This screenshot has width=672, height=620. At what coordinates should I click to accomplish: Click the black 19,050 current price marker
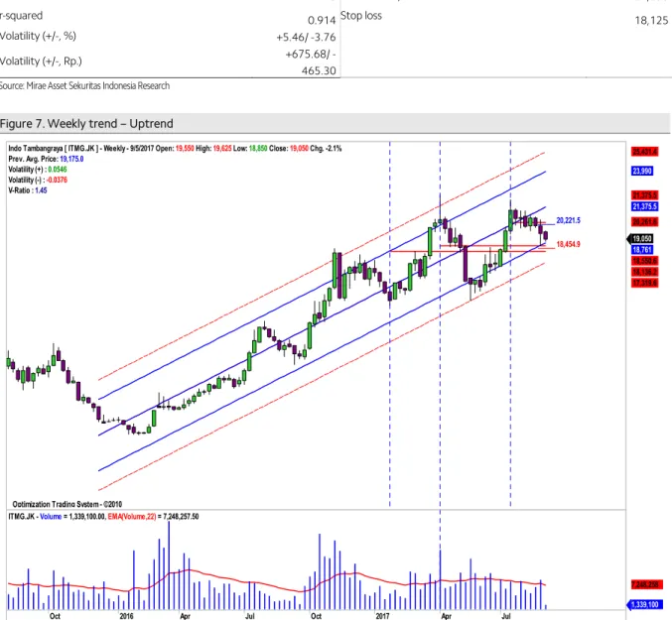(641, 239)
